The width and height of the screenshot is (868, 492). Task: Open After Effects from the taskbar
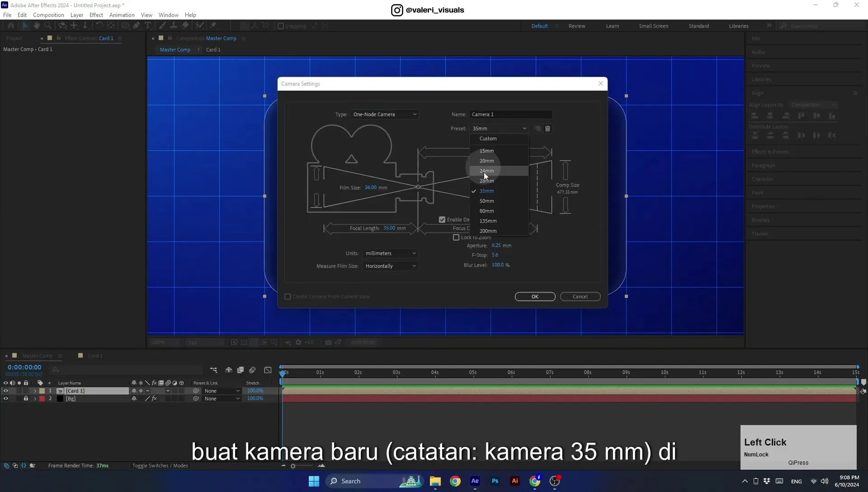click(475, 481)
